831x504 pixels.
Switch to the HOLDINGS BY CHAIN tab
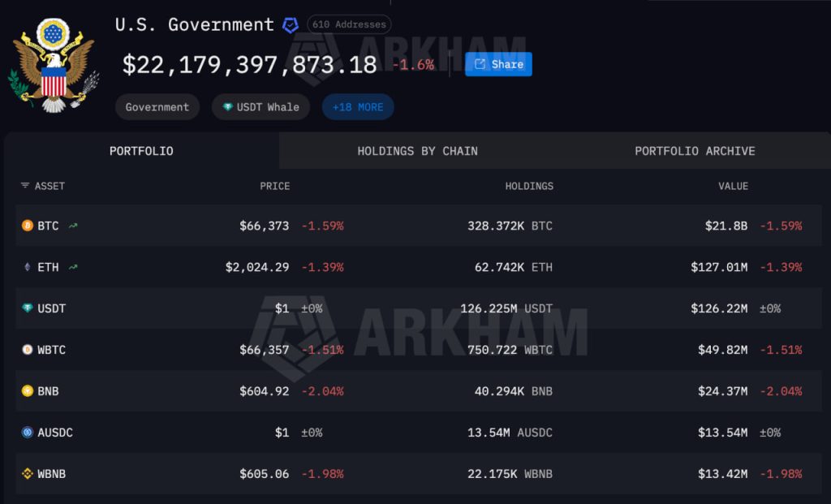click(417, 151)
